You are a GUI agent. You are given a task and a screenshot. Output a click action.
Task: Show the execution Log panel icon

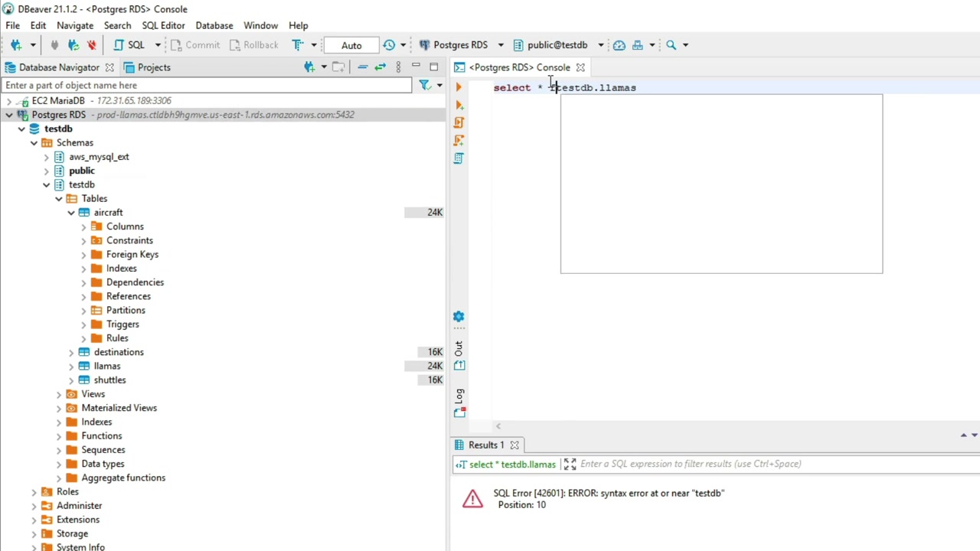click(459, 412)
